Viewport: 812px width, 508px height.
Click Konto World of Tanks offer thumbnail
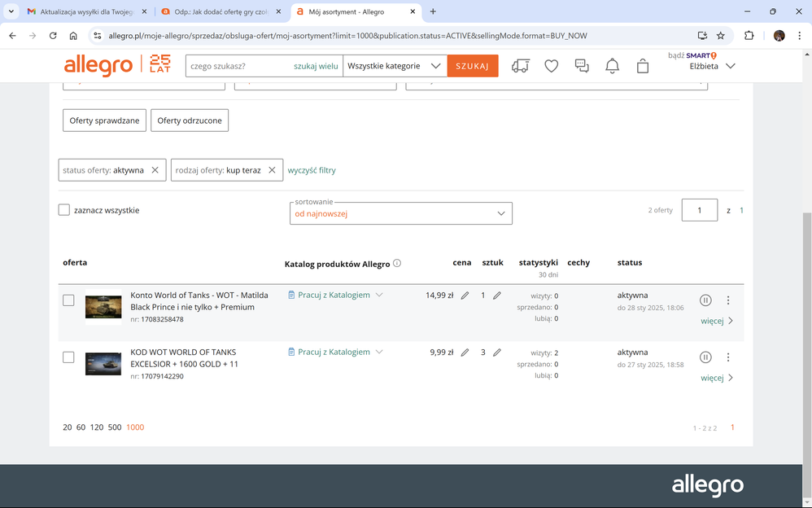(103, 307)
